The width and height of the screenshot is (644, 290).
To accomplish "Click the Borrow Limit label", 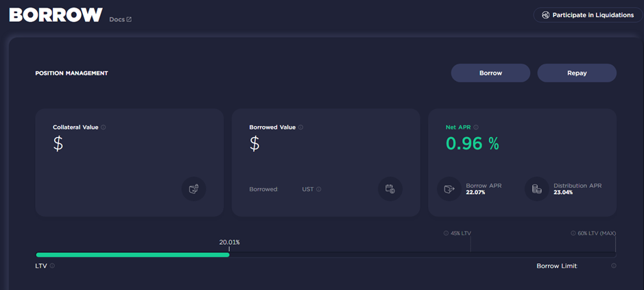I will click(x=556, y=266).
